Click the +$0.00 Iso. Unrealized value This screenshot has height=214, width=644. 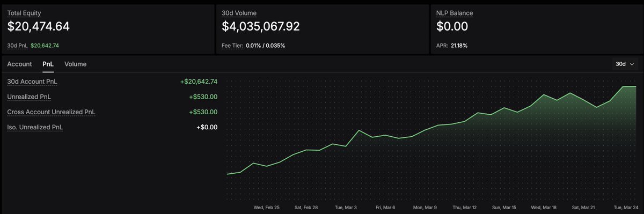click(207, 127)
